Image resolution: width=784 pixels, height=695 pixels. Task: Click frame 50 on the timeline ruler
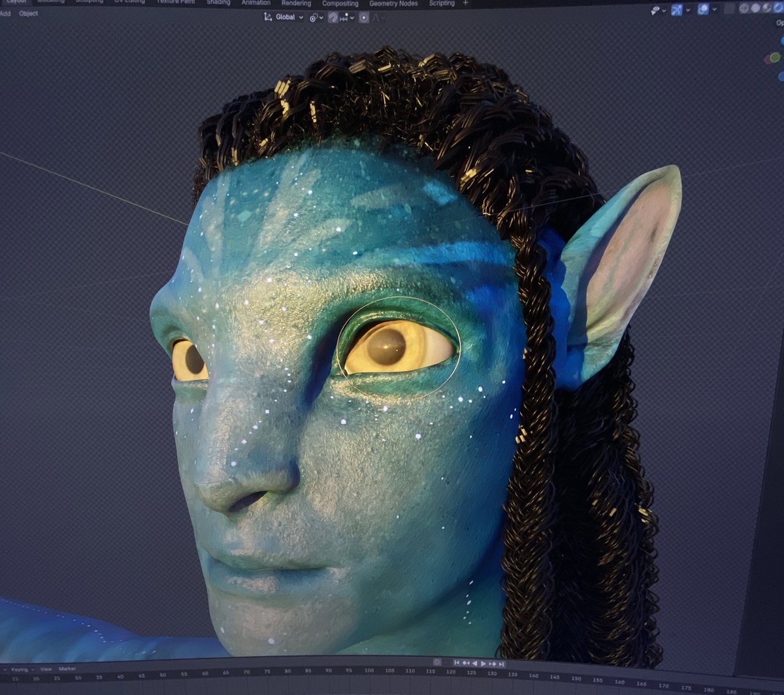[x=163, y=673]
